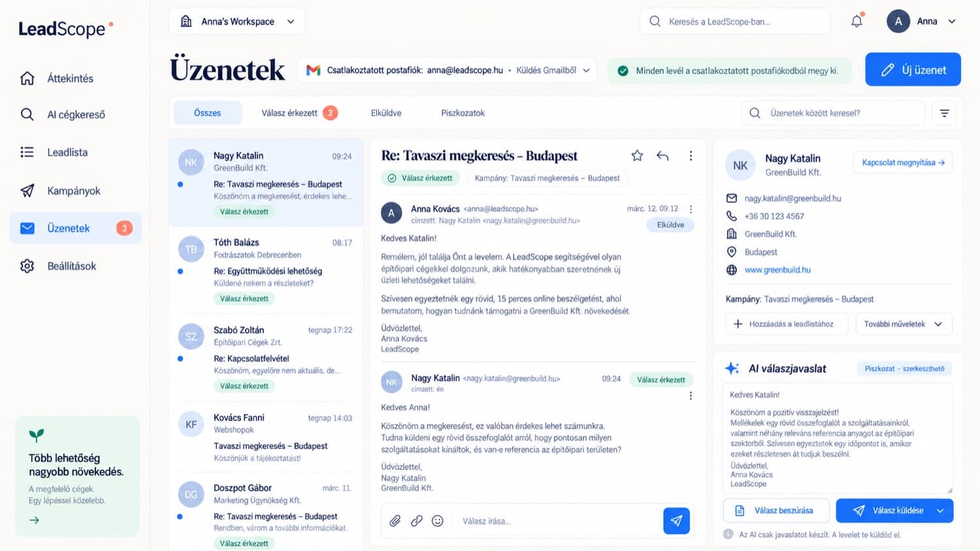Click the LeadScope logo
The image size is (980, 551).
point(65,29)
